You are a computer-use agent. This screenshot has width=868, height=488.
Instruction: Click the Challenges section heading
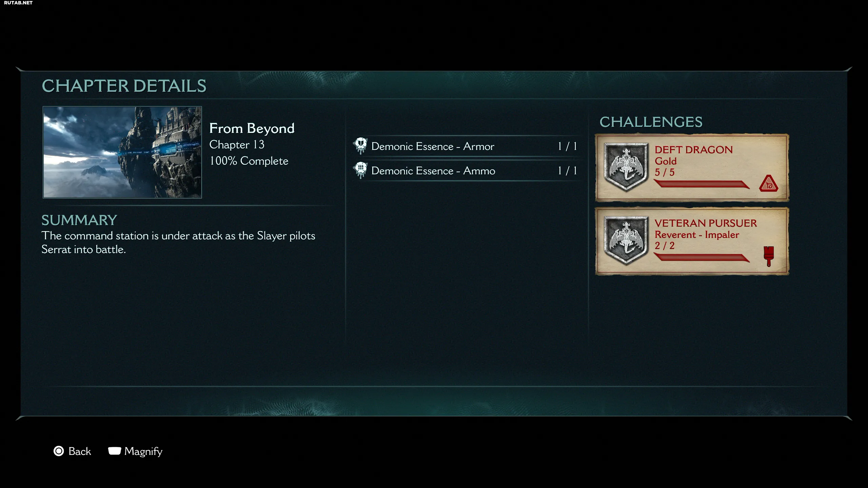click(x=651, y=122)
